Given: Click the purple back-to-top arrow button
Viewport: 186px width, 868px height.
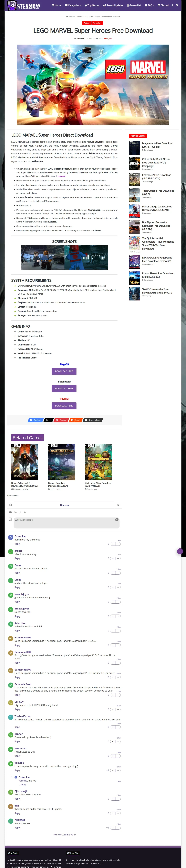Looking at the screenshot, I should (x=180, y=551).
